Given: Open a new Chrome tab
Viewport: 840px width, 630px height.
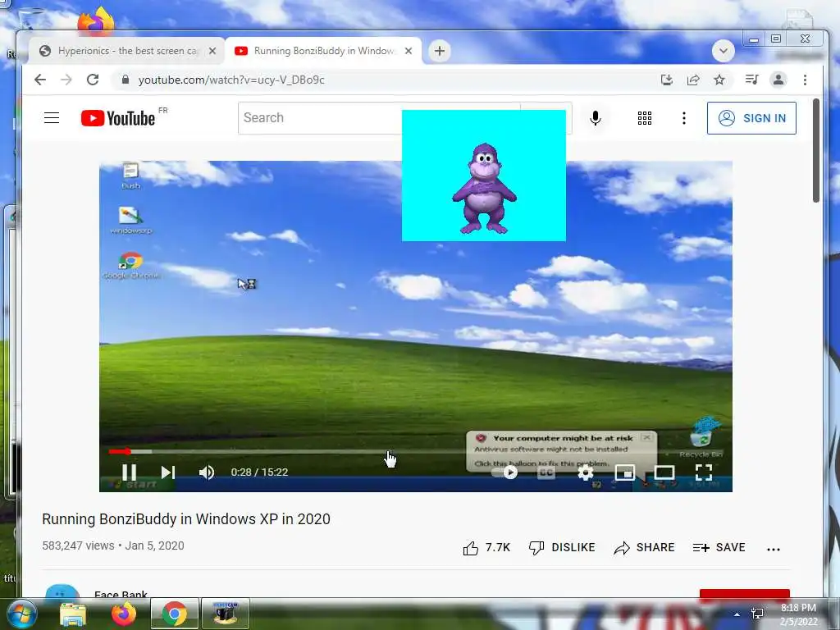Looking at the screenshot, I should 440,51.
